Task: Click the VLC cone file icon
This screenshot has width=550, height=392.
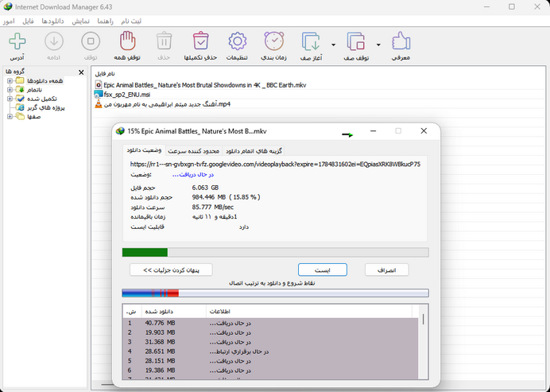Action: [99, 104]
